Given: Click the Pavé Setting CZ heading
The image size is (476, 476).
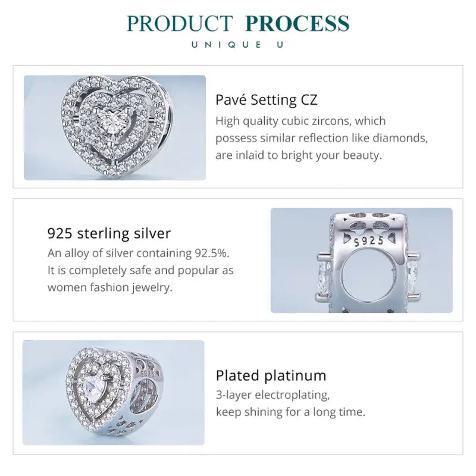Looking at the screenshot, I should click(x=267, y=99).
